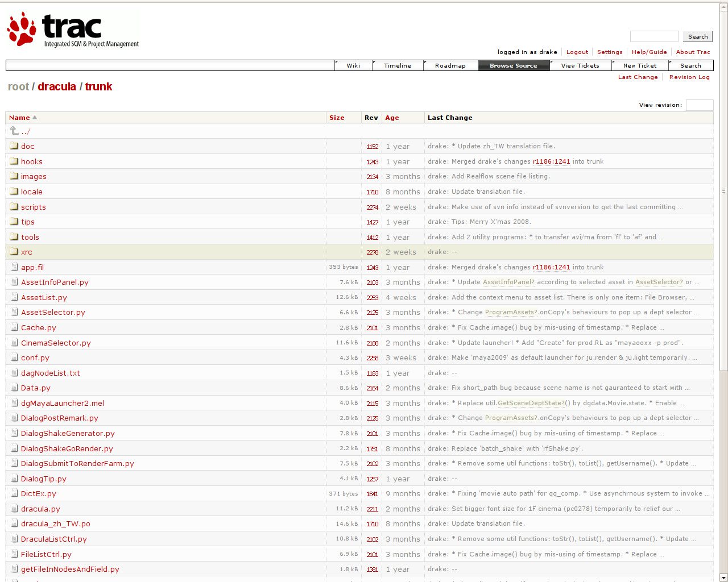
Task: Click the Logout link
Action: 577,52
